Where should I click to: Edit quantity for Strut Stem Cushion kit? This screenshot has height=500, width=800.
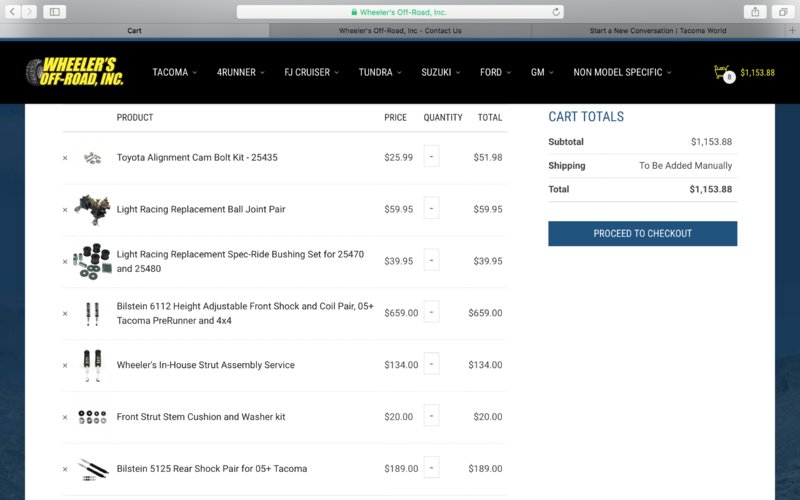(x=432, y=416)
